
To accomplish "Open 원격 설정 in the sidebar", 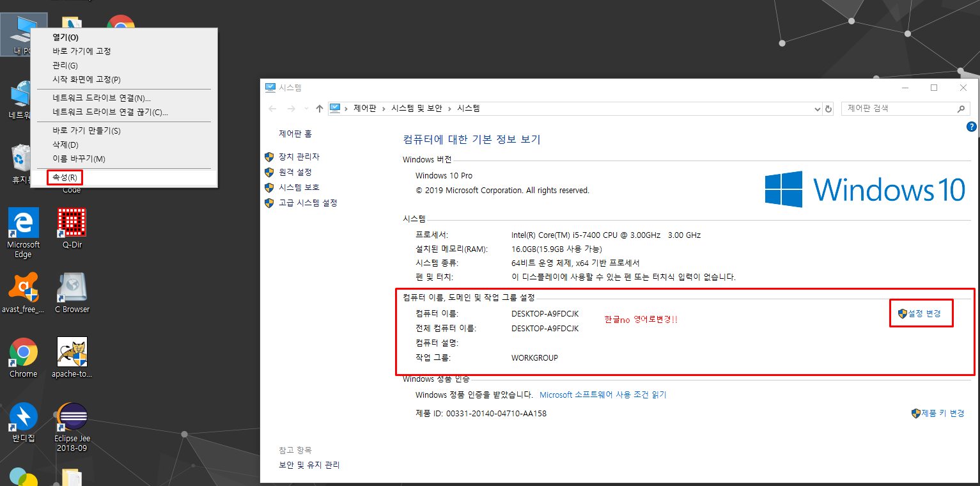I will [x=295, y=172].
